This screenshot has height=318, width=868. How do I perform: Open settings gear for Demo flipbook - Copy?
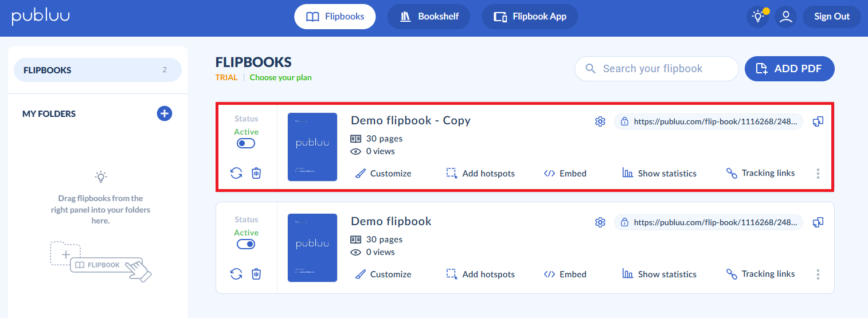(600, 121)
